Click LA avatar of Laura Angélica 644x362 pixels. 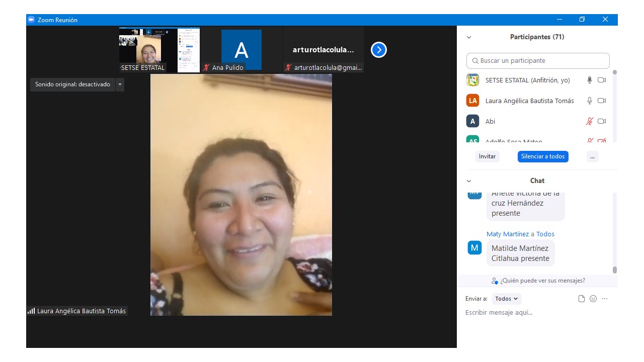[472, 101]
